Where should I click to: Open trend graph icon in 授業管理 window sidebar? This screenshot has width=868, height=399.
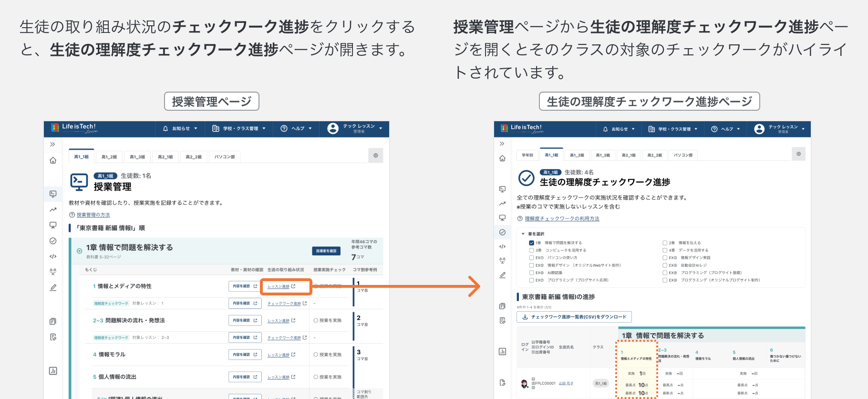(x=53, y=210)
